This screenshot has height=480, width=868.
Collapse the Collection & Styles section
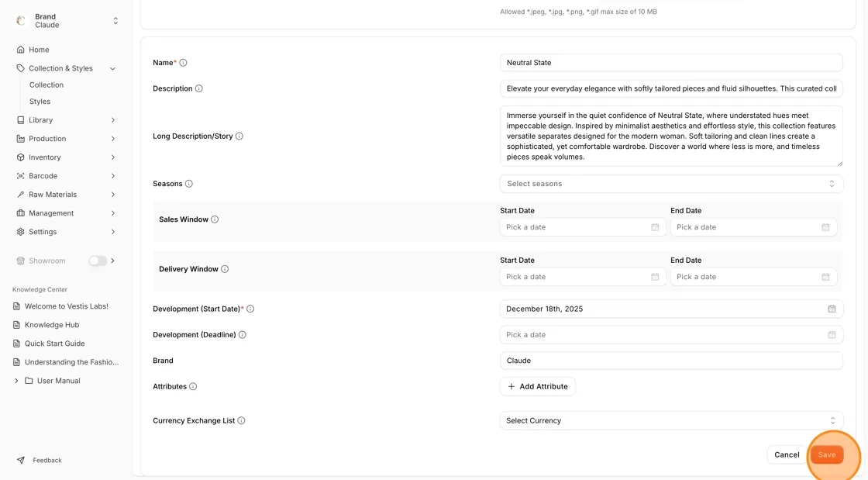pyautogui.click(x=112, y=69)
